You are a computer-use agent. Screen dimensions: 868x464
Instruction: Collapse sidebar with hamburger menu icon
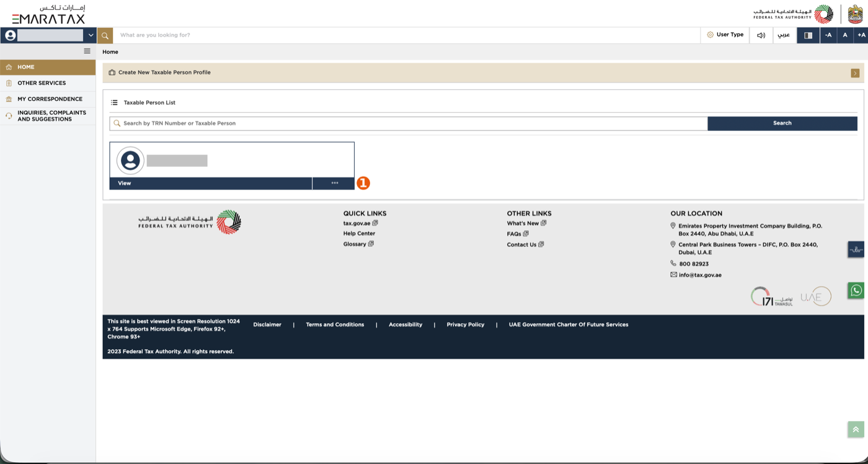pyautogui.click(x=87, y=51)
